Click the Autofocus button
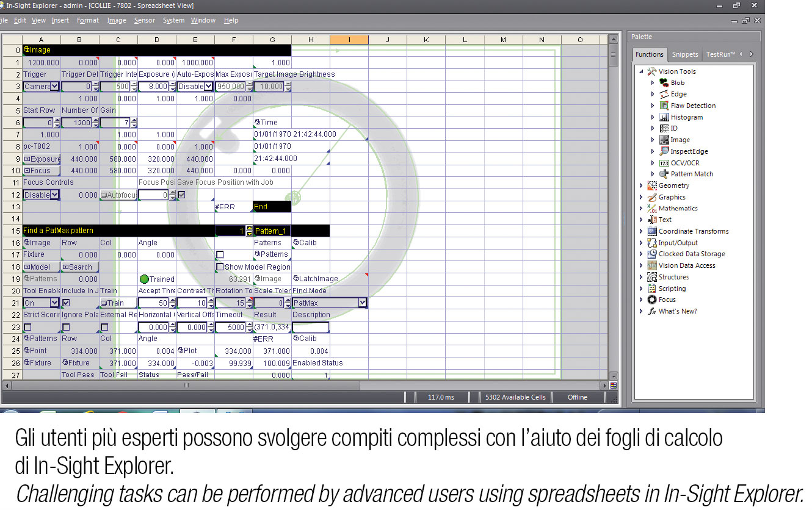The image size is (812, 510). [118, 195]
